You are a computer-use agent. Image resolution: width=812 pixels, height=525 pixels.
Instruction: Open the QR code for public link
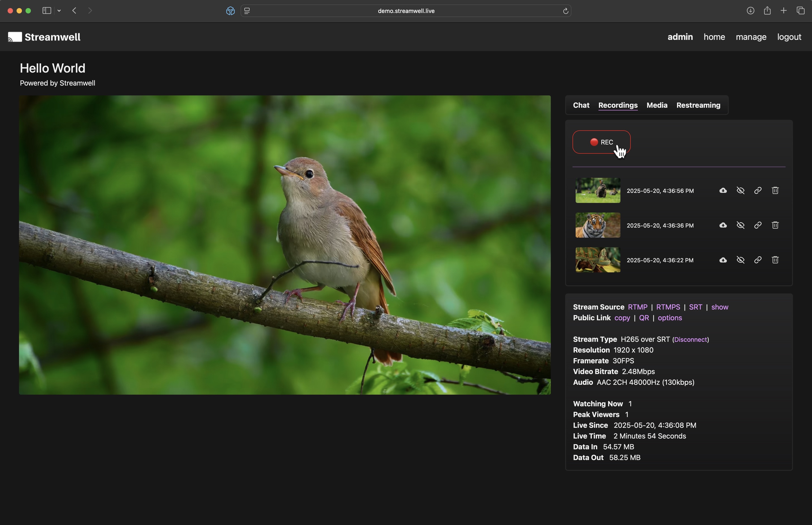pyautogui.click(x=643, y=318)
